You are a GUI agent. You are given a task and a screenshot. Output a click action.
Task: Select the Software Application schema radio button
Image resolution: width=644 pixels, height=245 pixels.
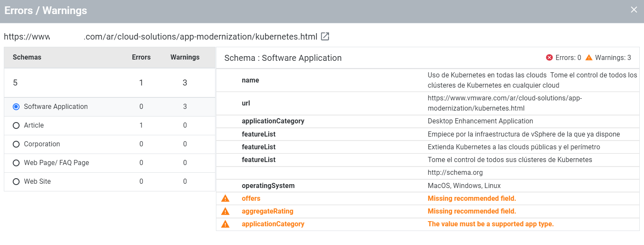coord(16,107)
